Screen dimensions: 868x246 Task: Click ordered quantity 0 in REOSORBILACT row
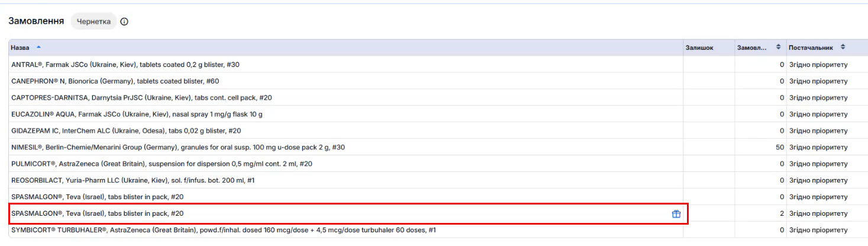782,181
